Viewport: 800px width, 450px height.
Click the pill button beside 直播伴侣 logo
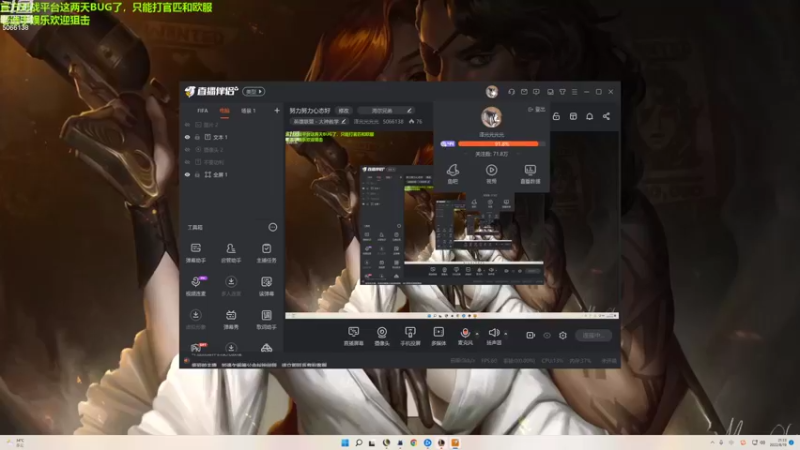(254, 91)
